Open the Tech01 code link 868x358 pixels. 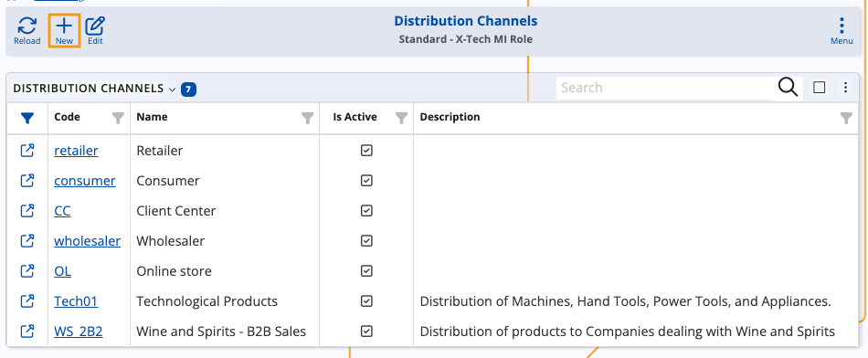point(76,301)
